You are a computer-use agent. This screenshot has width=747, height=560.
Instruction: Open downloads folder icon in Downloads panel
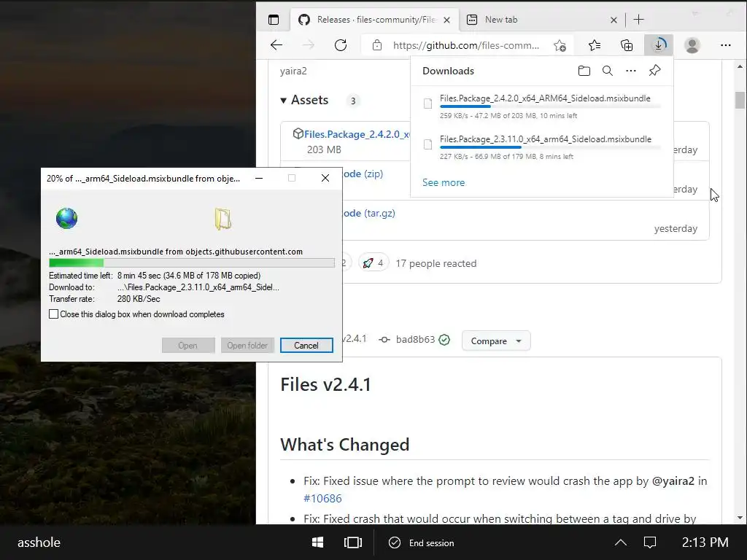pyautogui.click(x=584, y=71)
